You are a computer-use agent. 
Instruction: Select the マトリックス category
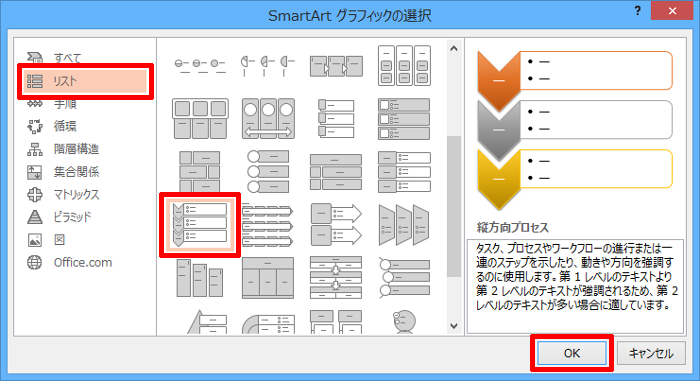63,195
